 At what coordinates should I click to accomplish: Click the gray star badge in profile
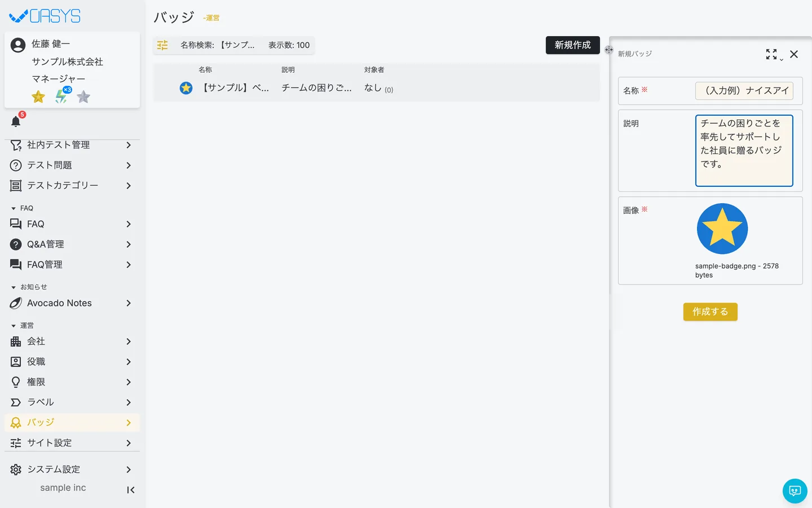point(83,97)
